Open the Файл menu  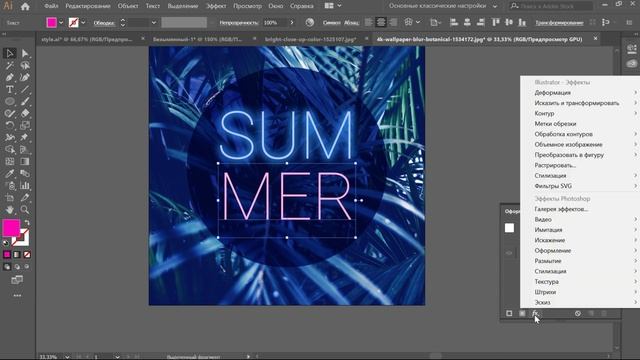coord(51,6)
